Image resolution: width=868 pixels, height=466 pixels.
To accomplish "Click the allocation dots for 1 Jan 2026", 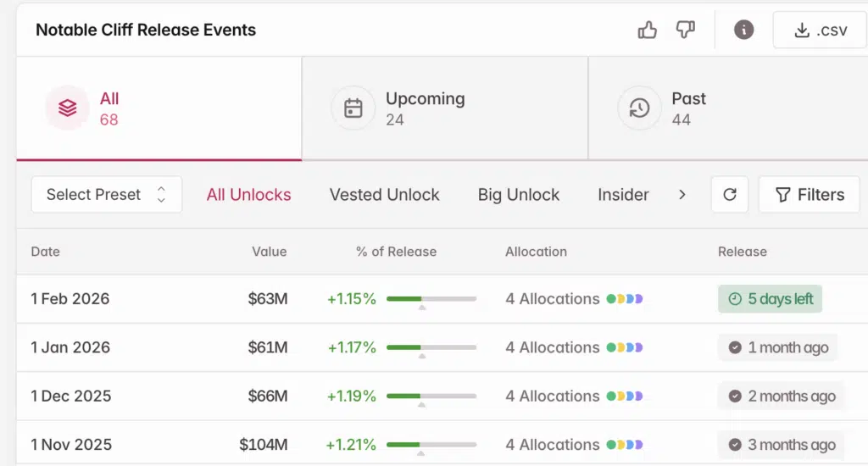I will coord(625,347).
